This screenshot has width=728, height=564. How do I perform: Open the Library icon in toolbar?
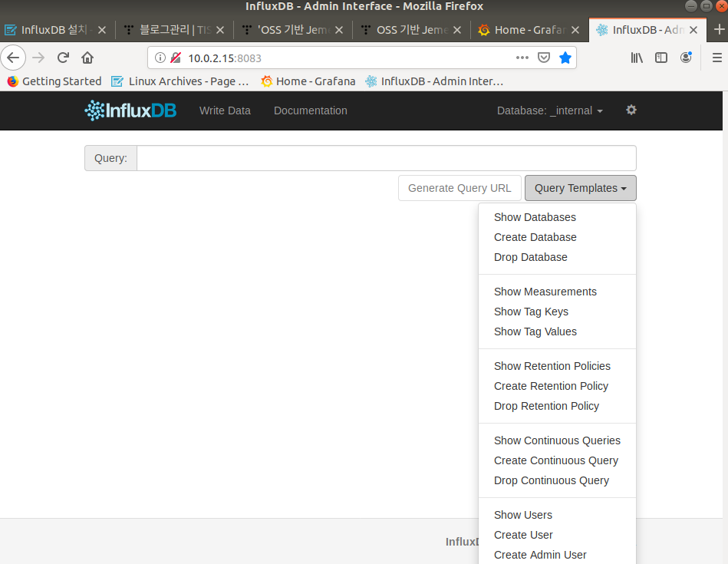pyautogui.click(x=637, y=58)
